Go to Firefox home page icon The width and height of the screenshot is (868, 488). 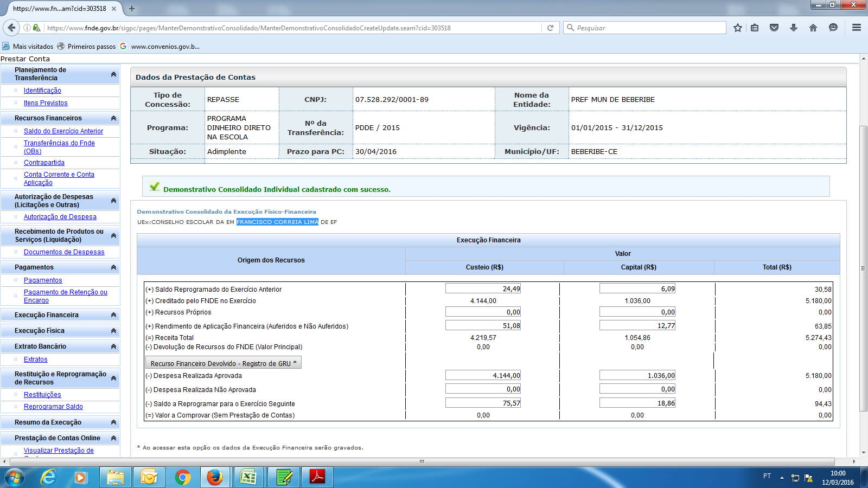813,28
